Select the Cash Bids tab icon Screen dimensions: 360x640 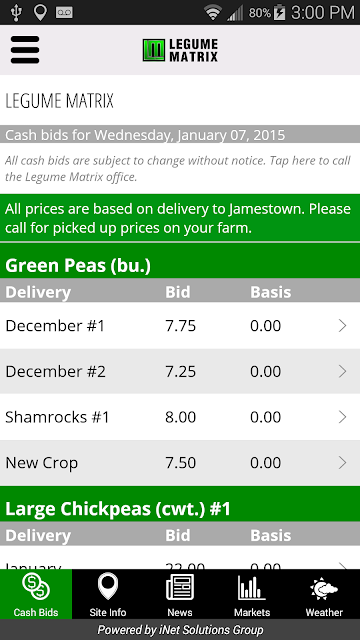coord(36,587)
